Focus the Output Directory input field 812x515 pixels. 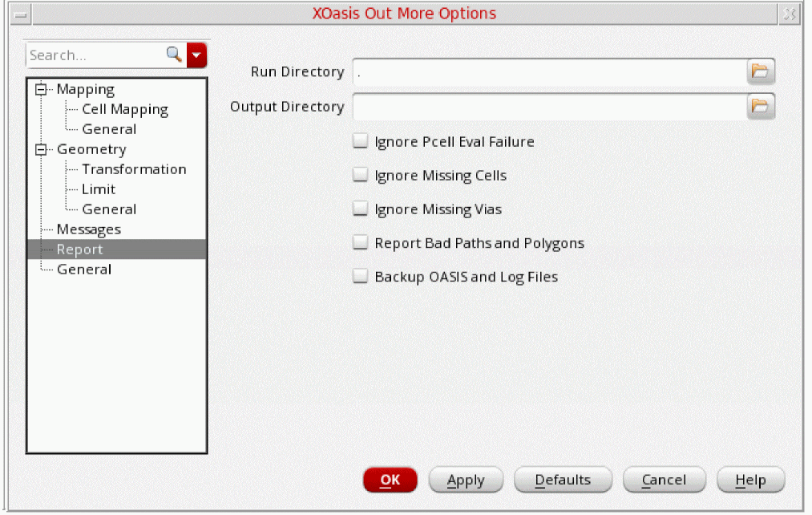pos(549,106)
